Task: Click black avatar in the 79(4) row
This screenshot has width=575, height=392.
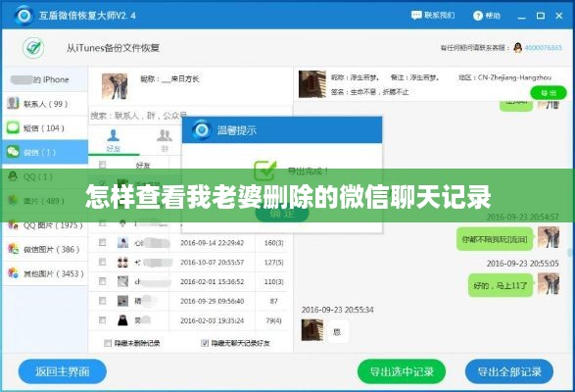Action: click(x=122, y=320)
